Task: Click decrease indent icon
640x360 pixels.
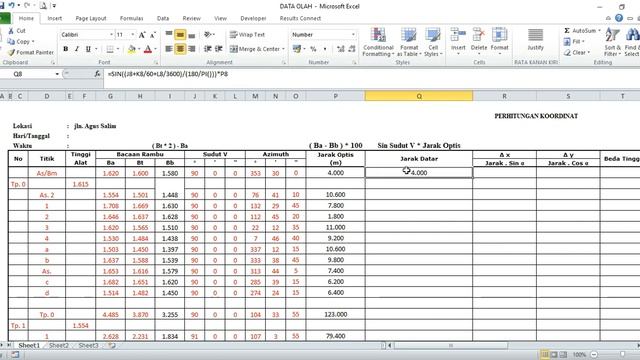Action: [208, 49]
